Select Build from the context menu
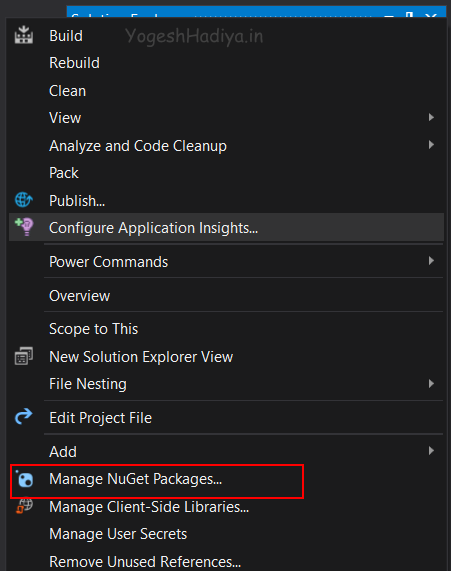This screenshot has height=571, width=451. pos(226,36)
